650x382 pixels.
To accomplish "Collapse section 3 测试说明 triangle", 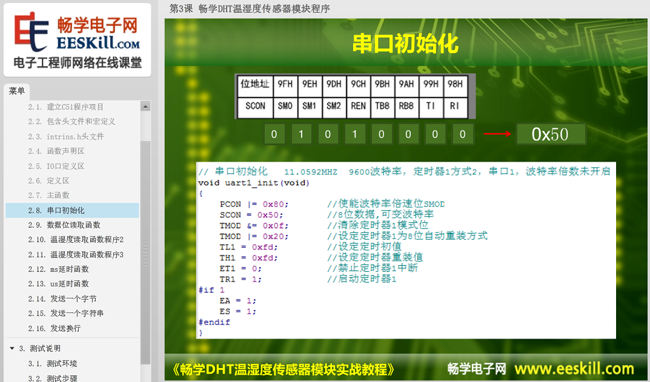I will (12, 348).
